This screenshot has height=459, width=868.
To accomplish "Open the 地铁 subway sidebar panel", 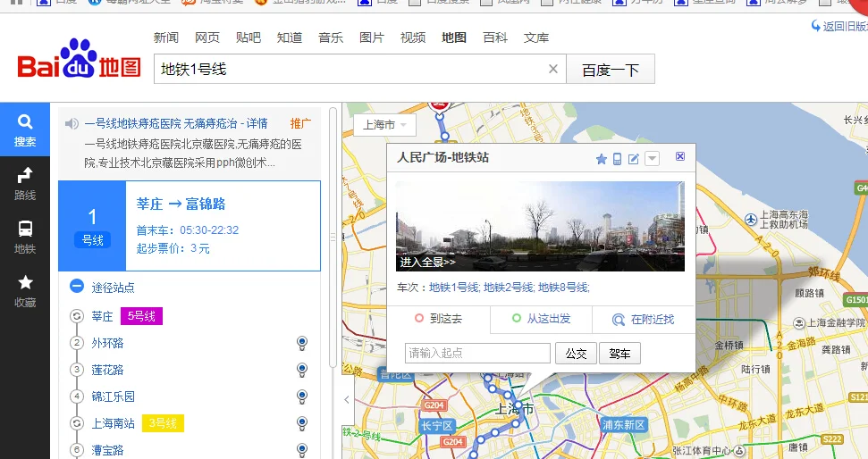I will [25, 238].
